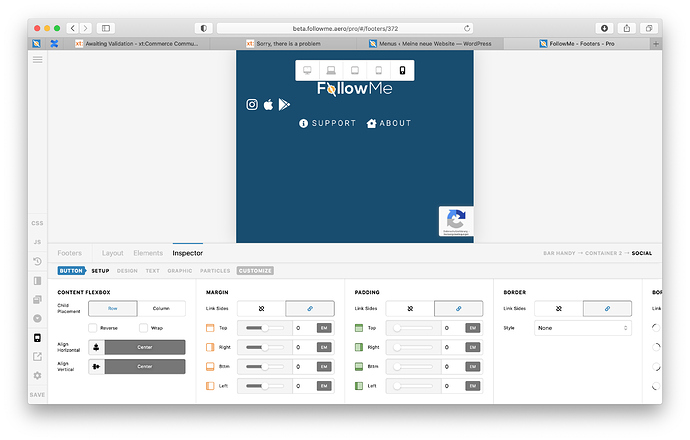Click the Apple icon in footer preview
Viewport: 690px width, 440px height.
[x=268, y=105]
